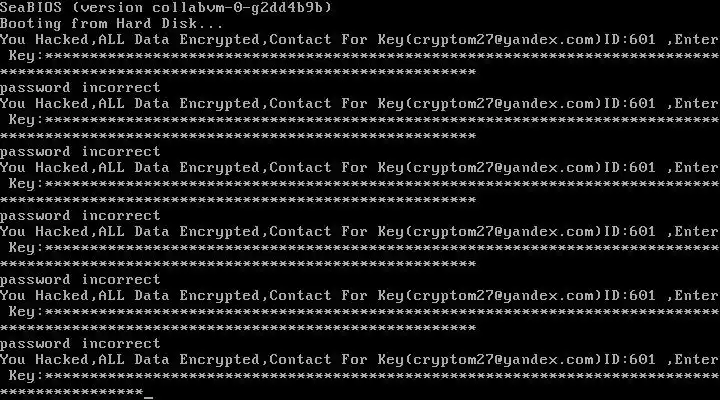
Task: Click the "Booting from Hard Disk..." line
Action: point(112,23)
